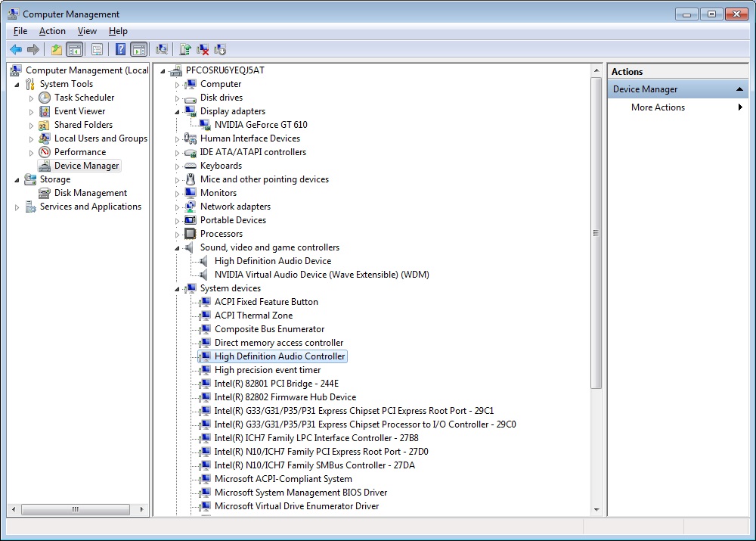Click the Up one level folder icon

pos(57,49)
